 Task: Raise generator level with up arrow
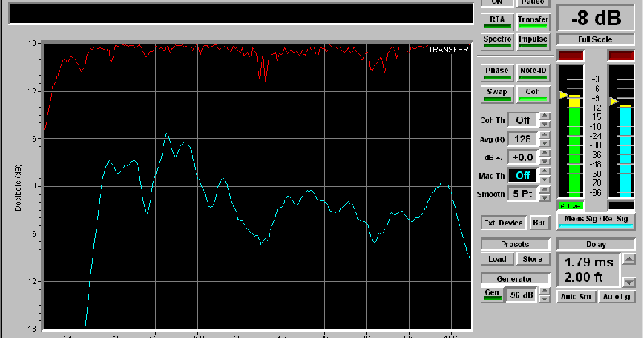(545, 291)
